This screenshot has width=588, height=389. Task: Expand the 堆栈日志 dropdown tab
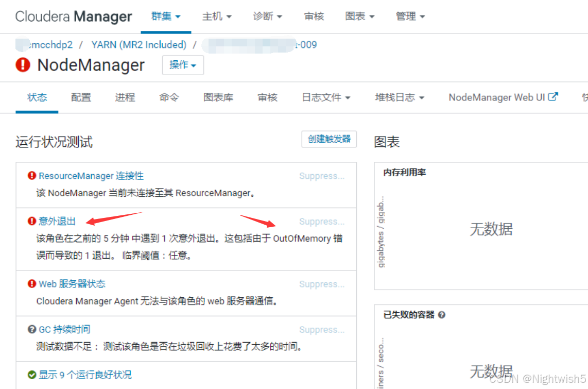400,97
